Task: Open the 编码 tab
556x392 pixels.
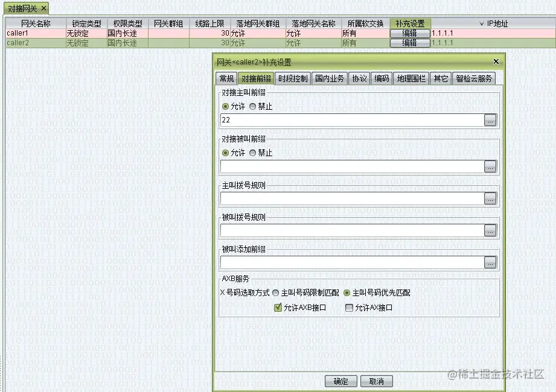Action: 382,78
